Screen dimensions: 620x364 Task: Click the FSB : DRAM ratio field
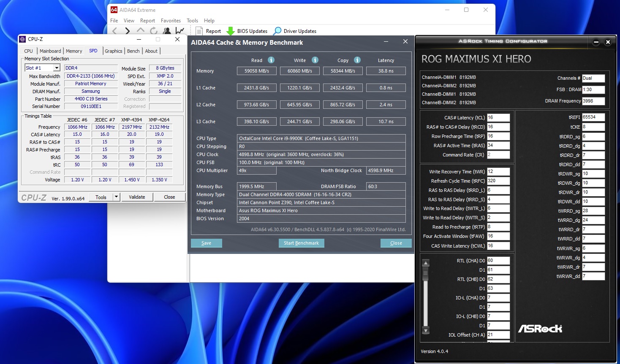593,90
